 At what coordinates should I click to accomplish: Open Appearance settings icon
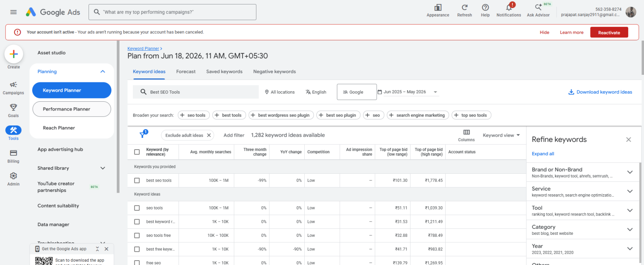[438, 8]
